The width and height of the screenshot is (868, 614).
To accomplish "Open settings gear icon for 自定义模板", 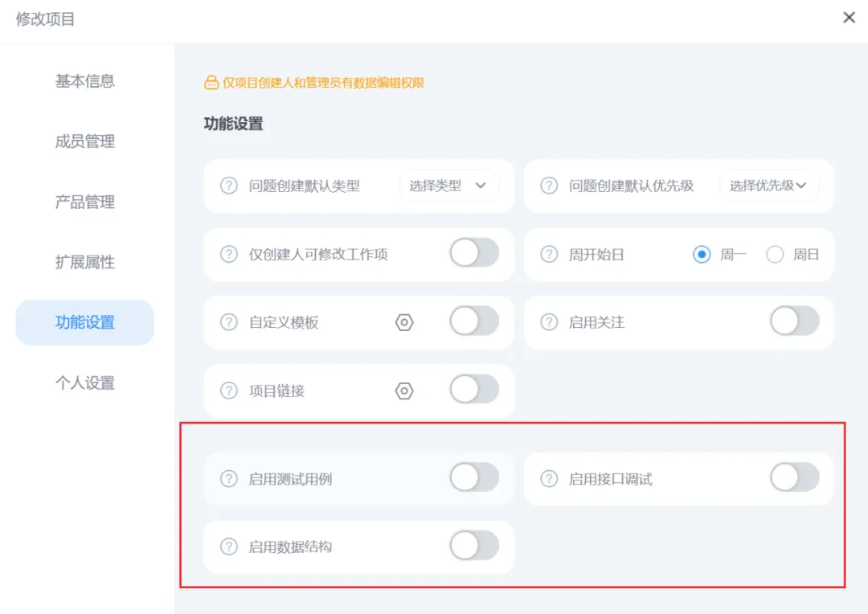I will (x=404, y=322).
